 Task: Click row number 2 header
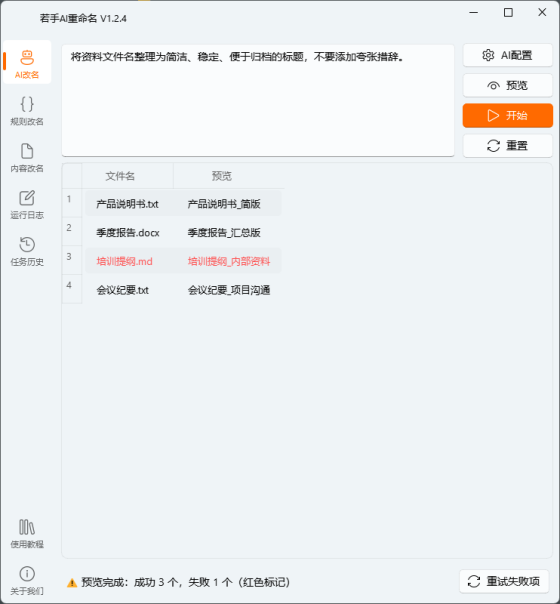(72, 232)
